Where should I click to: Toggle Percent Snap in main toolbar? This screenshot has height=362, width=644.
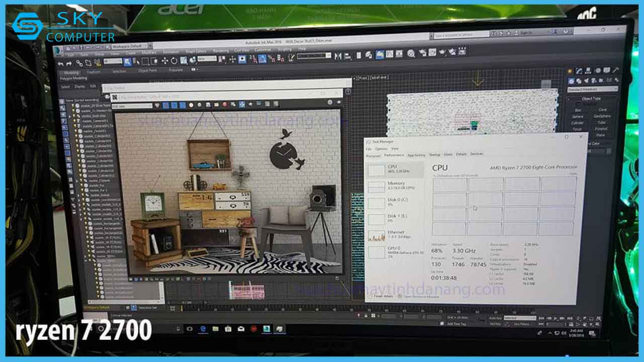(272, 58)
